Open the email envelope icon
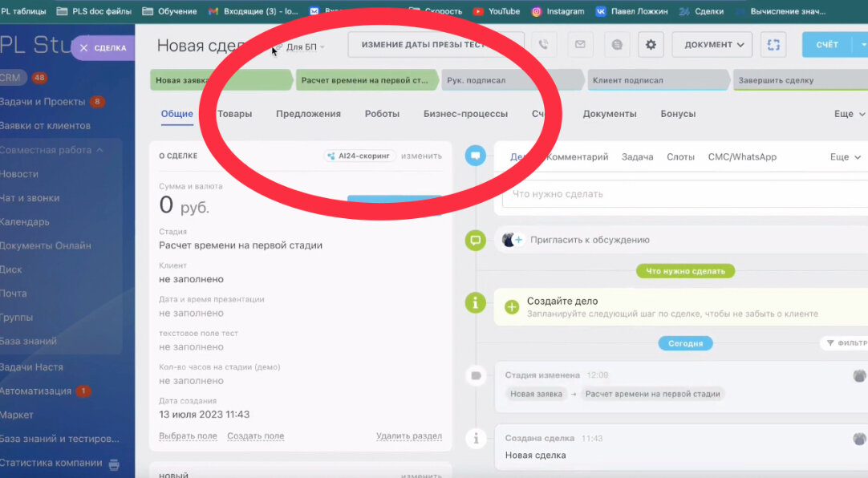 point(580,44)
